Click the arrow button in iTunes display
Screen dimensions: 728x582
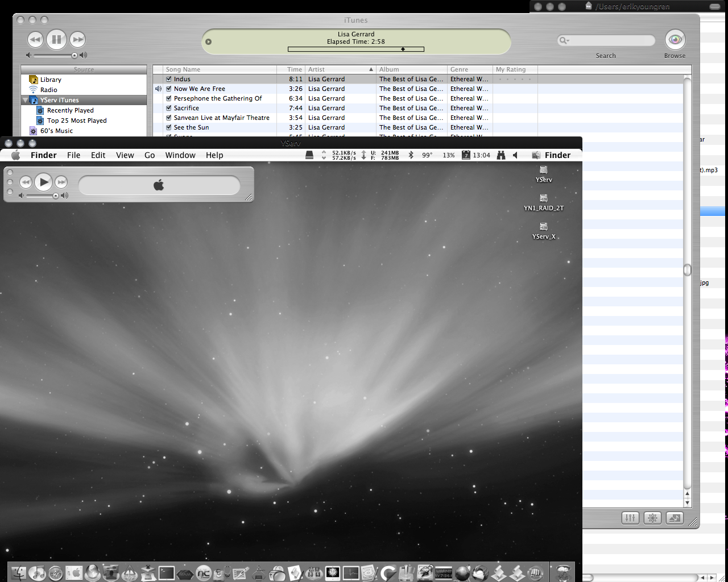pyautogui.click(x=209, y=41)
